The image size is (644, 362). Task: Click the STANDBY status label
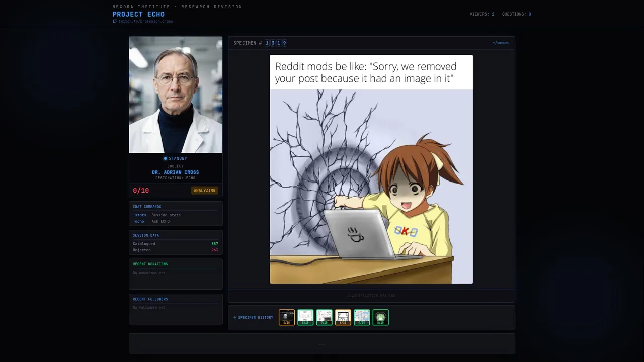178,159
